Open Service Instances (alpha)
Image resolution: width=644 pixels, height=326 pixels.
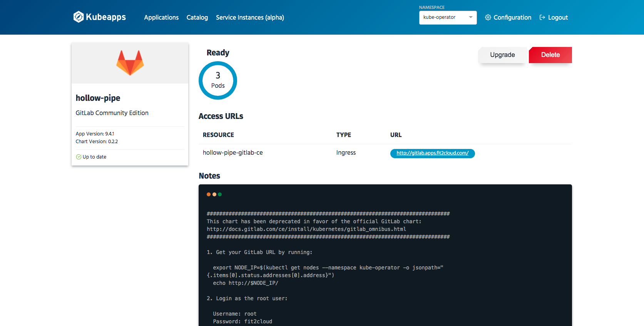pyautogui.click(x=250, y=17)
